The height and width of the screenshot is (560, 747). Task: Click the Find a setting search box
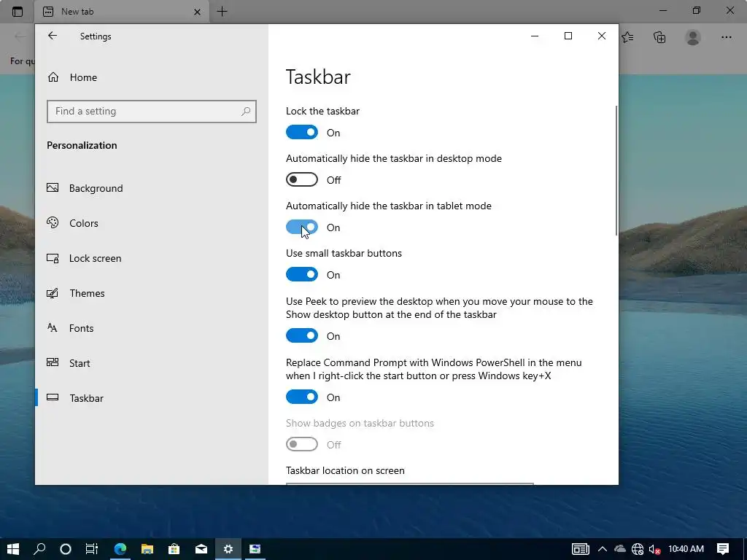coord(152,112)
